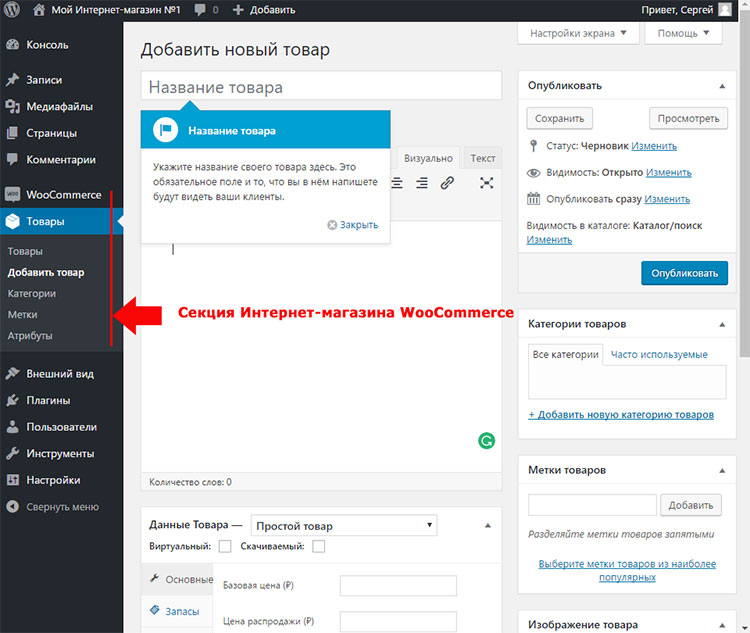
Task: Toggle Скачиваемый checkbox
Action: [x=319, y=546]
